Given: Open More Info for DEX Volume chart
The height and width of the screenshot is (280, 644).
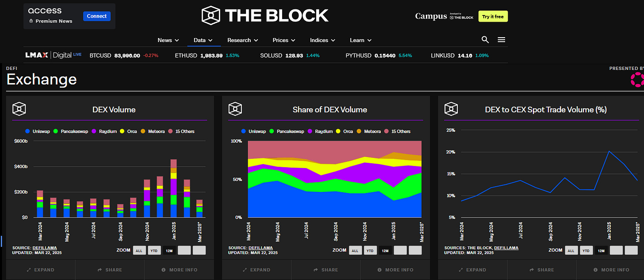Looking at the screenshot, I should tap(179, 270).
